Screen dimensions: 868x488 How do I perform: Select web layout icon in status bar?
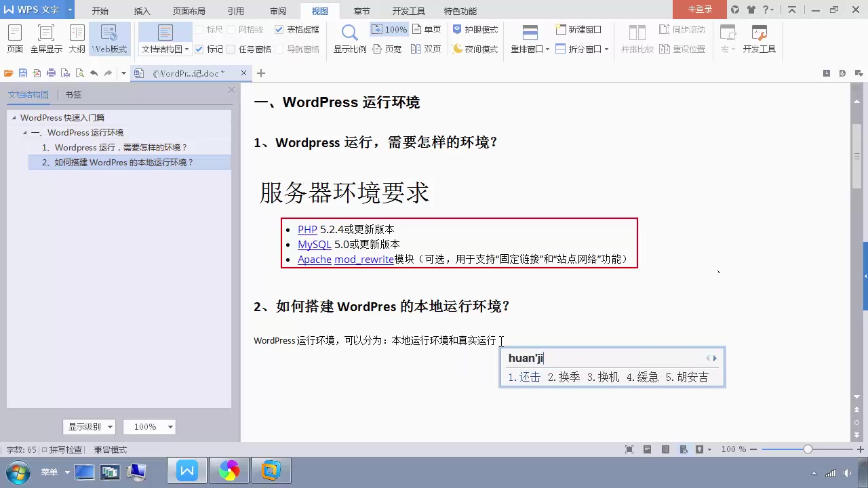click(x=682, y=449)
